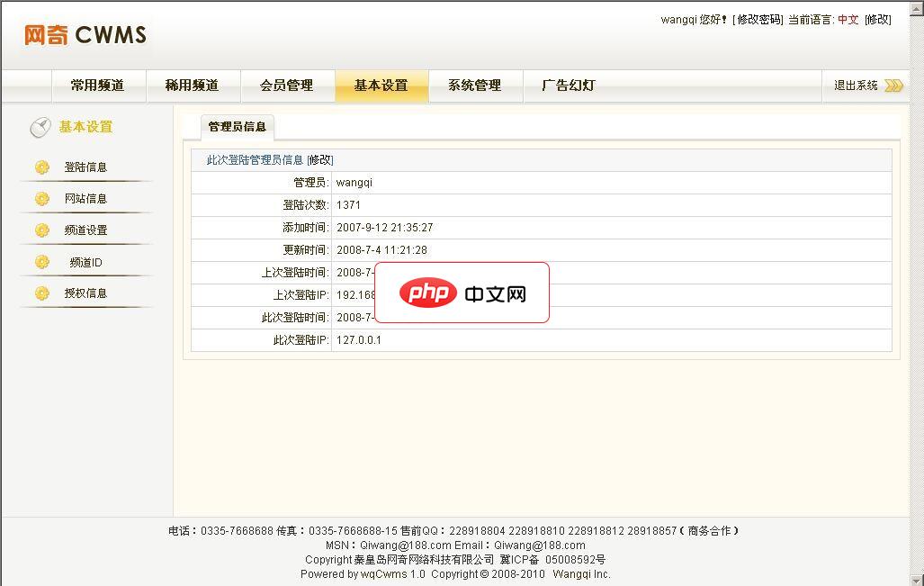Click the 商务合作 link in footer
The image size is (924, 586).
711,531
